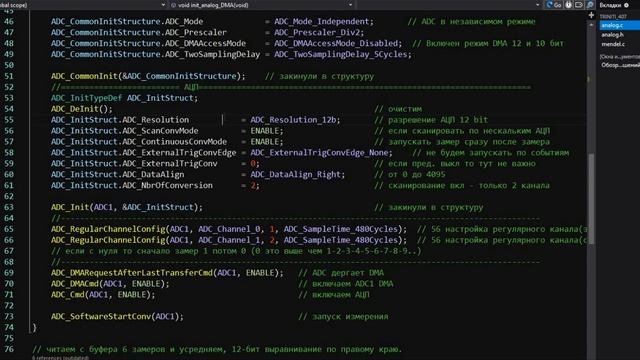Click ADC_InitTypeDef type on line 53
Screen dimensions: 640x360
click(x=86, y=98)
